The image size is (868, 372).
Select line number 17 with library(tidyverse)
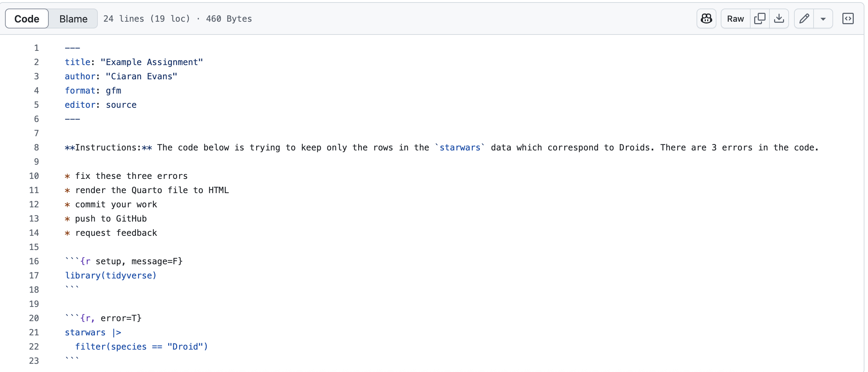pyautogui.click(x=34, y=276)
